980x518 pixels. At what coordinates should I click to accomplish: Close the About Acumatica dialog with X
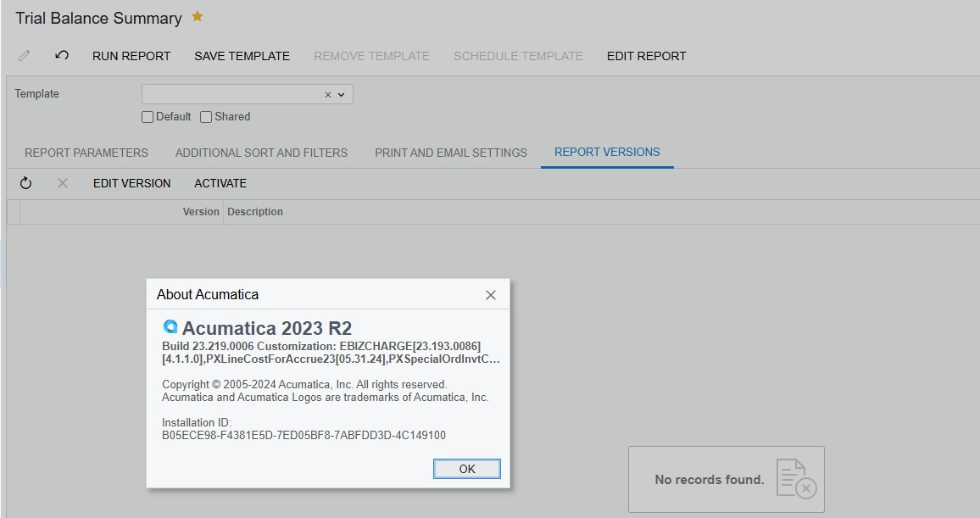(x=491, y=295)
